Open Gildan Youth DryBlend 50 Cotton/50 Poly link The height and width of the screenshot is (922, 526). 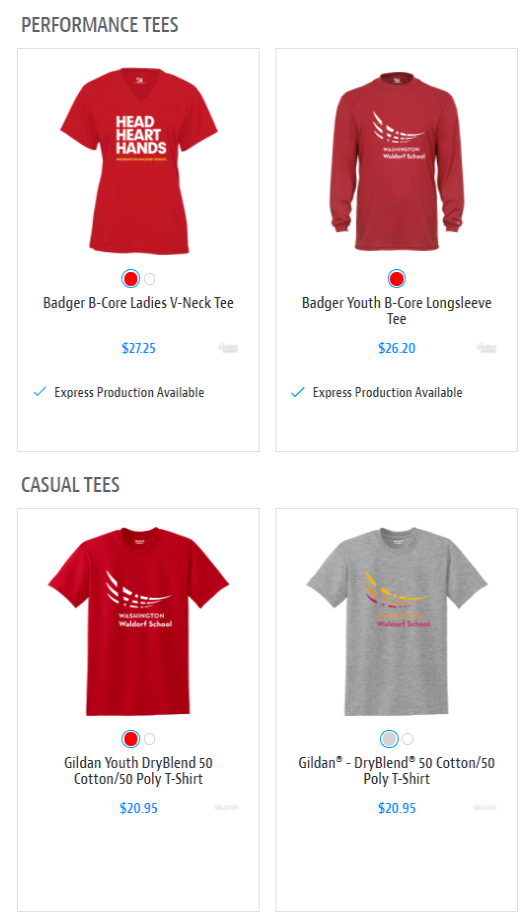[x=138, y=771]
